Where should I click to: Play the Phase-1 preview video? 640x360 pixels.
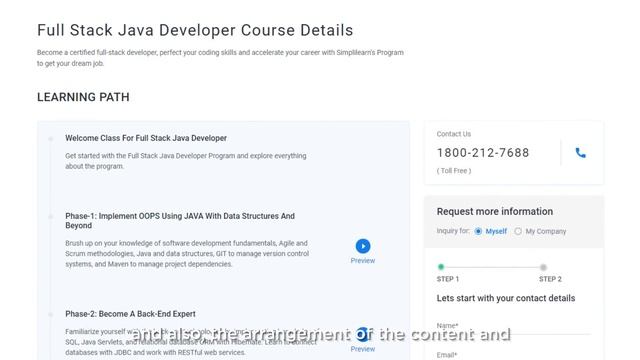[x=363, y=246]
